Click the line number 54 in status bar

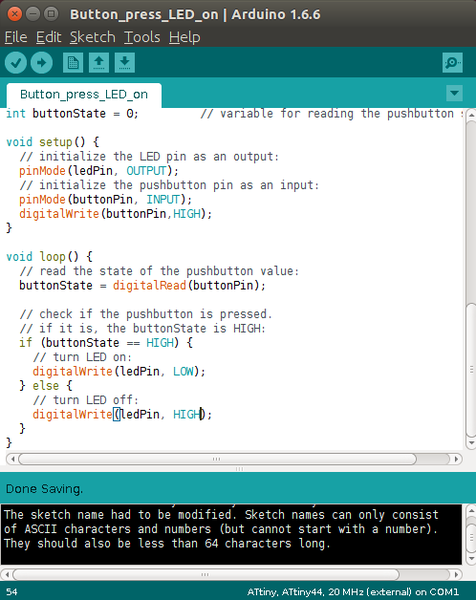(x=12, y=592)
